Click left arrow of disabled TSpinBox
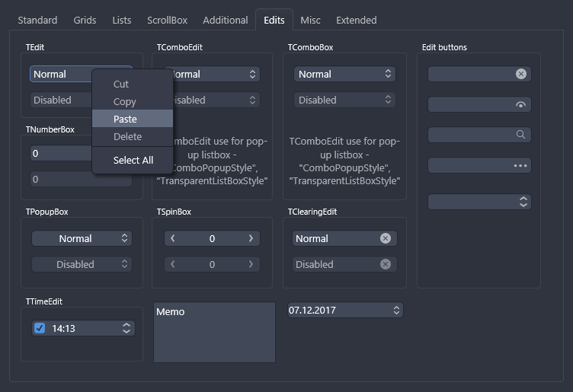The width and height of the screenshot is (573, 392). click(172, 264)
